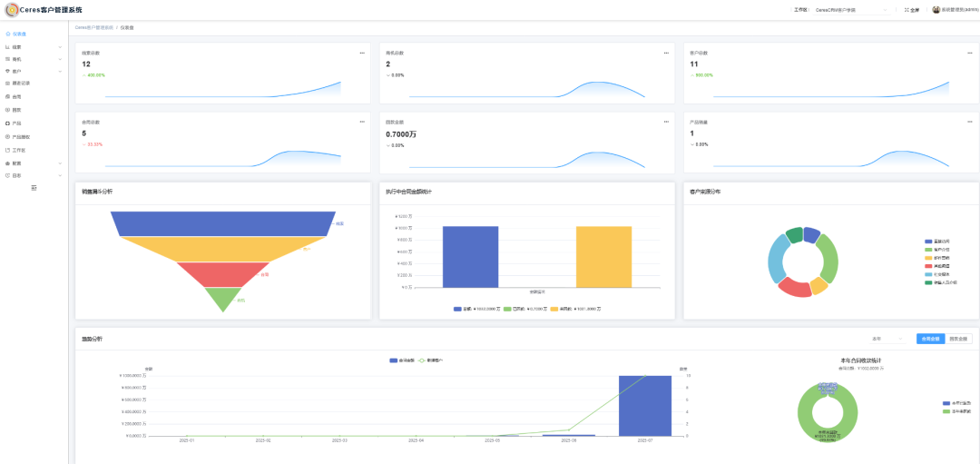Viewport: 980px width, 464px height.
Task: Click Ceres客户管理系统 breadcrumb link
Action: point(94,28)
